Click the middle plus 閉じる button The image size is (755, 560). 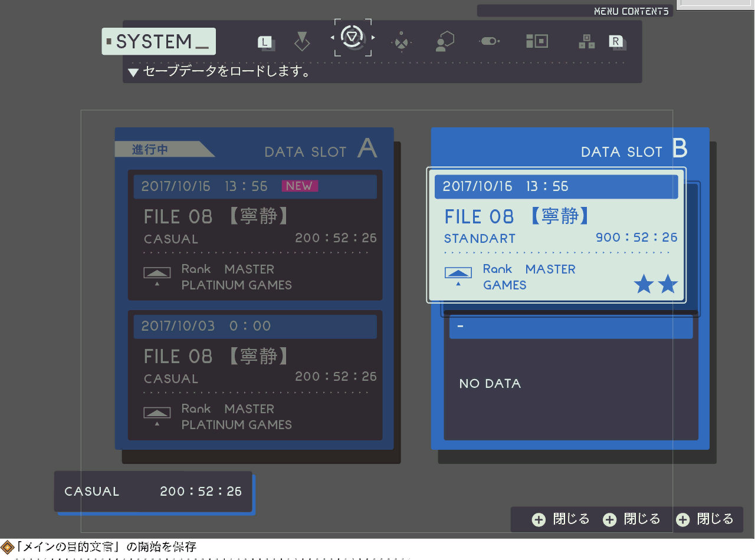tap(632, 519)
